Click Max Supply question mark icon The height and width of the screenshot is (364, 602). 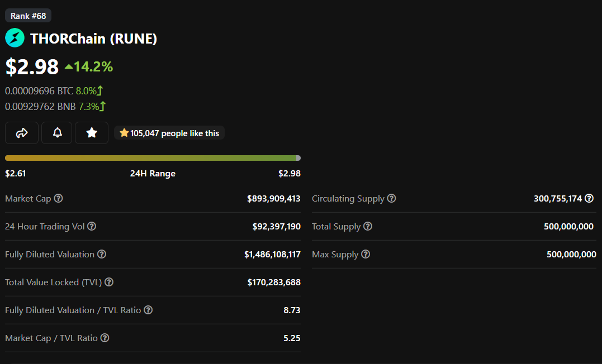(x=366, y=254)
